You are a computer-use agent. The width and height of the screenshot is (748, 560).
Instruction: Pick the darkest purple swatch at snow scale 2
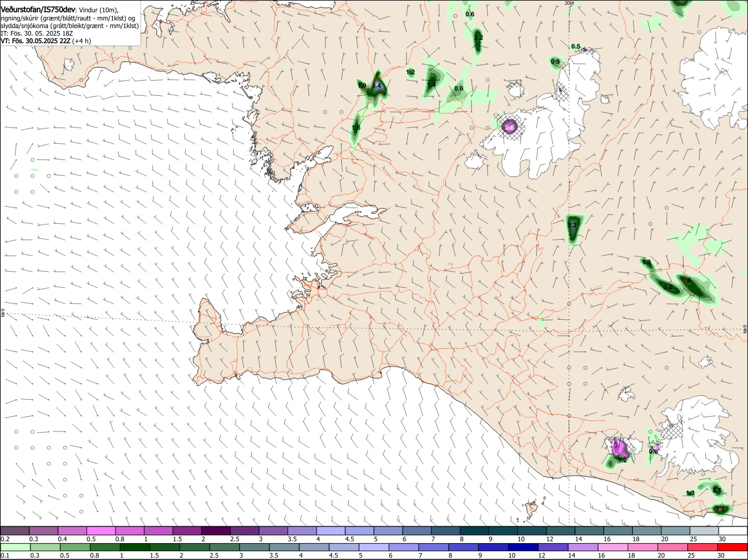click(x=216, y=531)
